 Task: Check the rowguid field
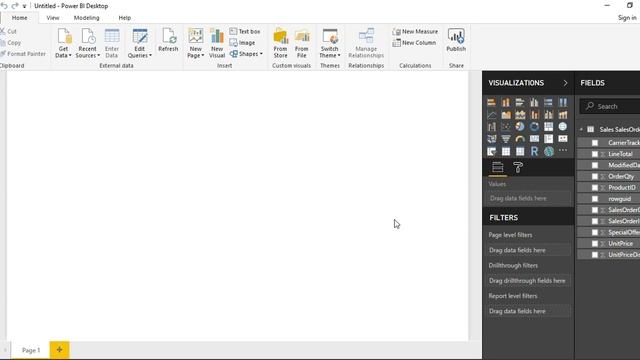click(595, 199)
